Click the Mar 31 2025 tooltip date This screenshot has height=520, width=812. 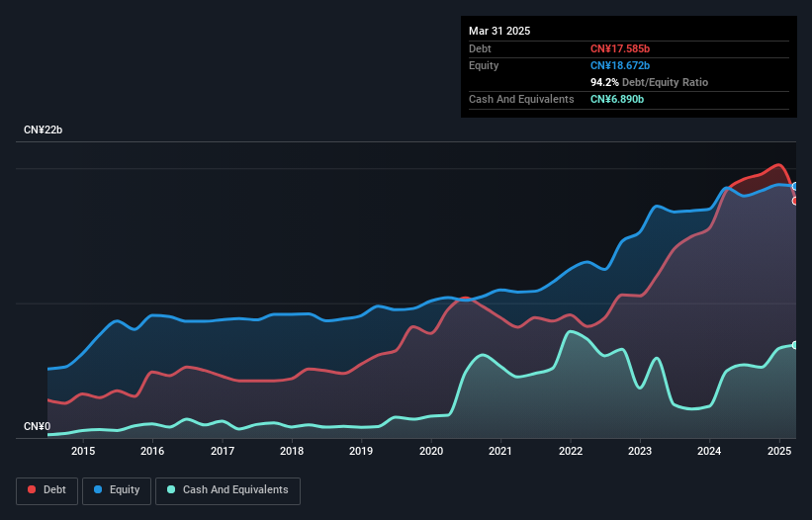[499, 31]
